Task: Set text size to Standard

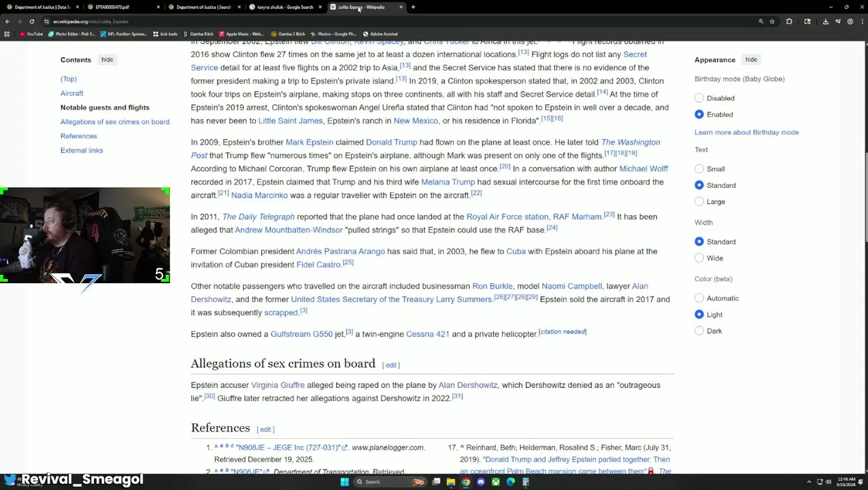Action: (x=699, y=185)
